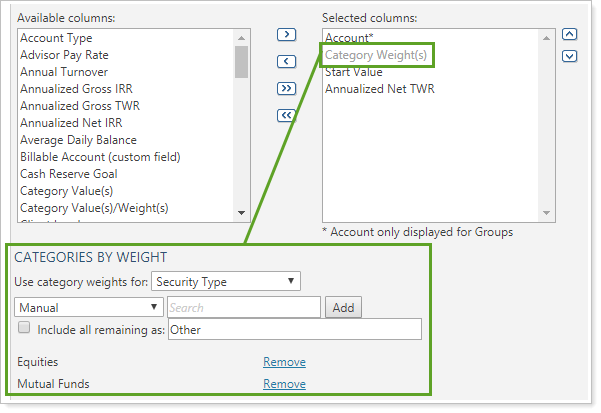
Task: Move selected column up with up arrow
Action: click(570, 34)
